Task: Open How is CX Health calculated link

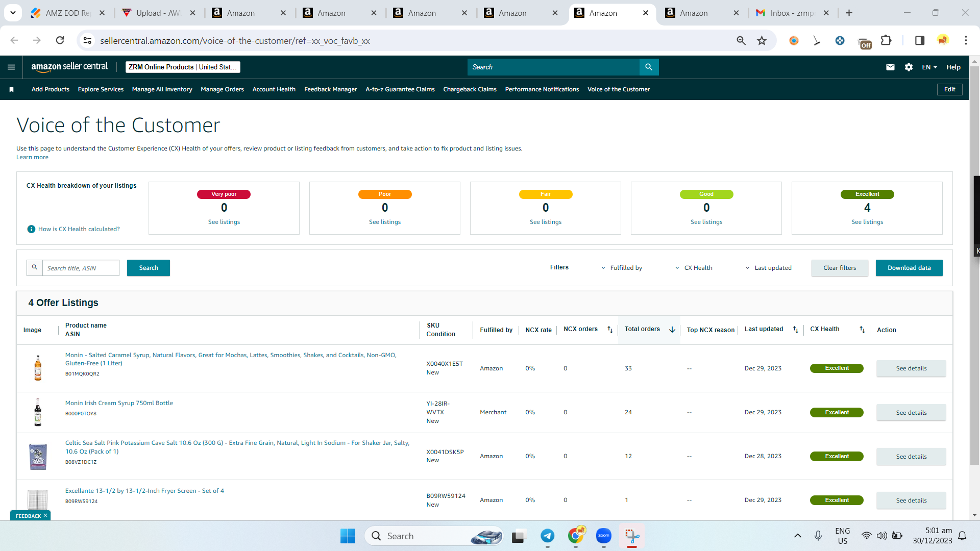Action: point(79,229)
